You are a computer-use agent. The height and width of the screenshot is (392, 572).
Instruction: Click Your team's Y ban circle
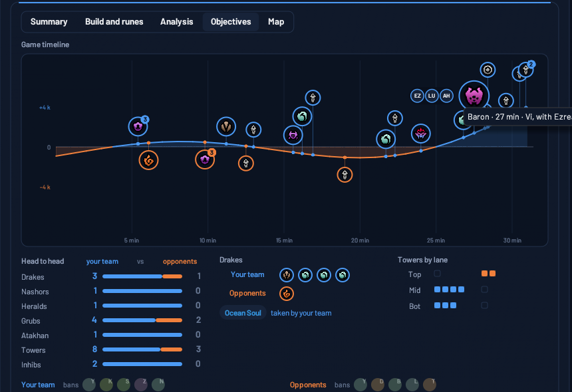pos(89,385)
